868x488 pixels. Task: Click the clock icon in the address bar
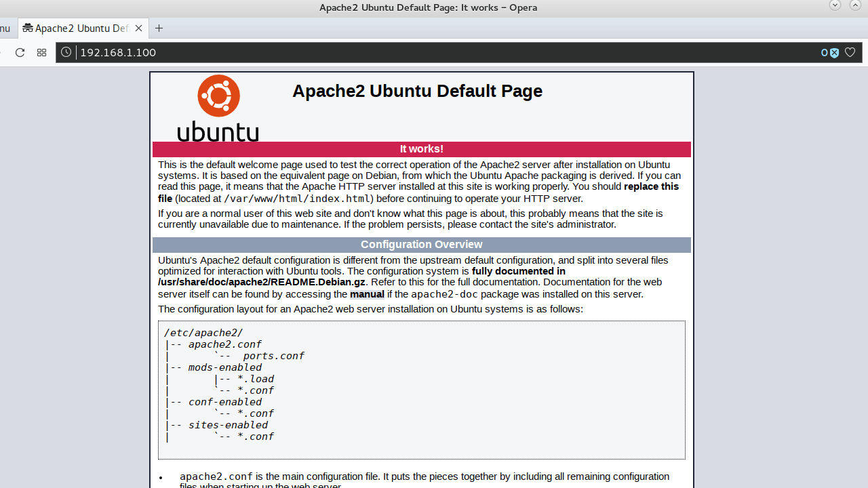tap(66, 52)
